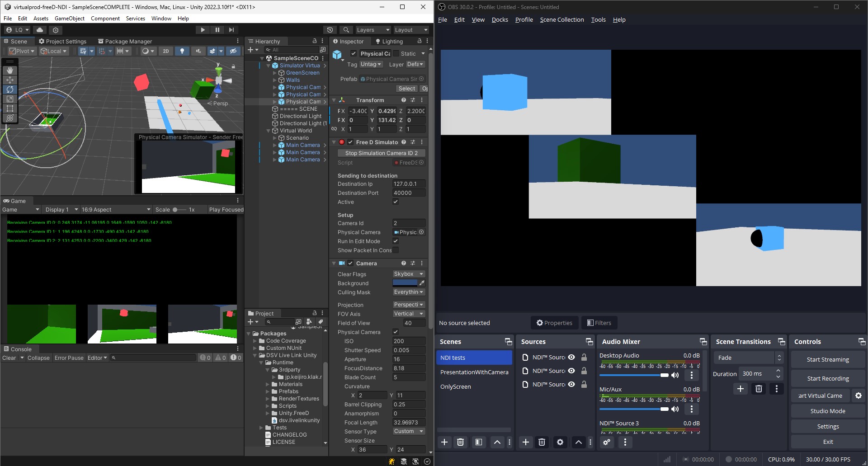Hide NDI Source 1 with its eye toggle
This screenshot has width=868, height=466.
pos(571,357)
